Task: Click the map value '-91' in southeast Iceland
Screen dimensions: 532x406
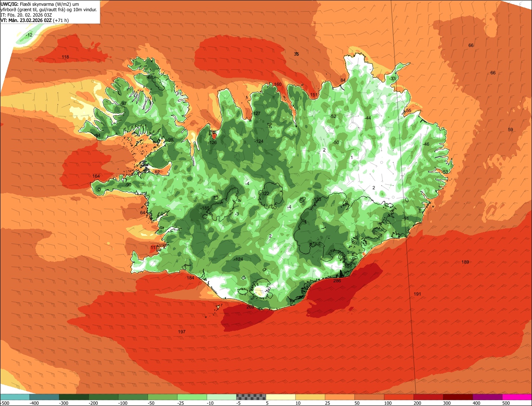Action: coord(406,219)
